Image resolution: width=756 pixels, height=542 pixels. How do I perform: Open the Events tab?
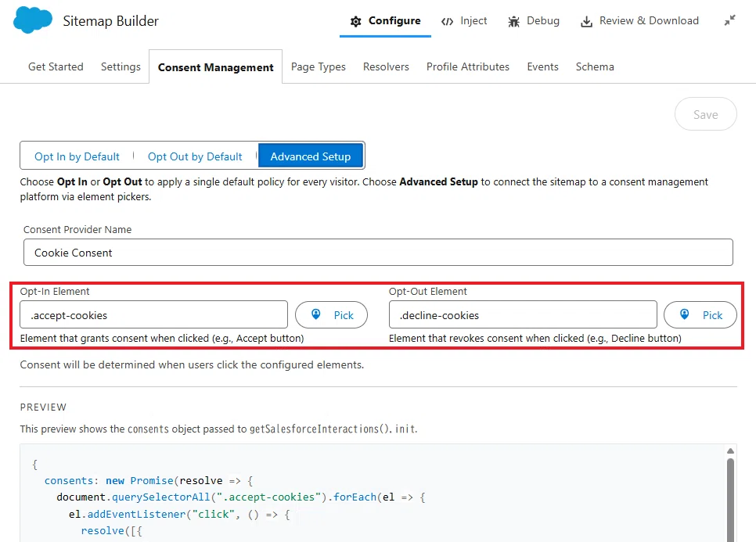542,66
